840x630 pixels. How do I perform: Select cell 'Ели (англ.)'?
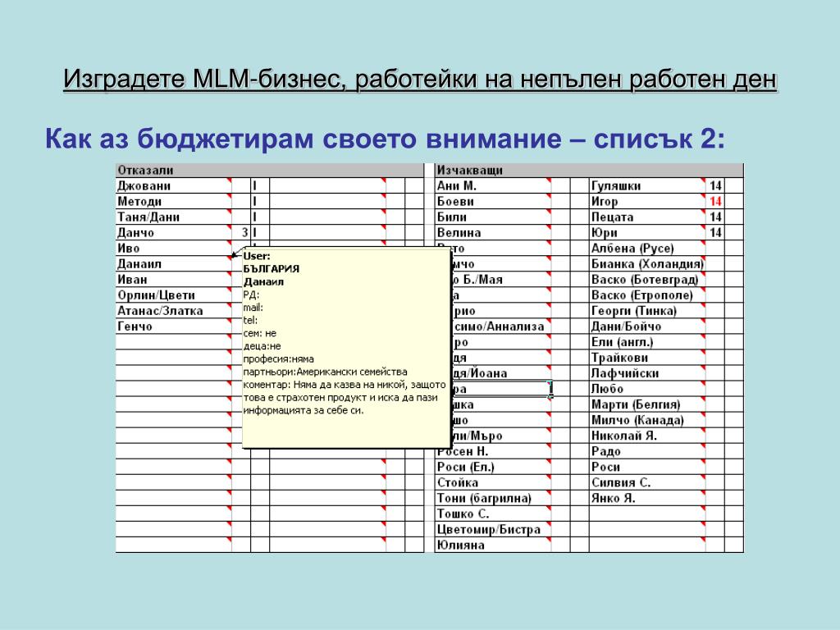[x=647, y=342]
